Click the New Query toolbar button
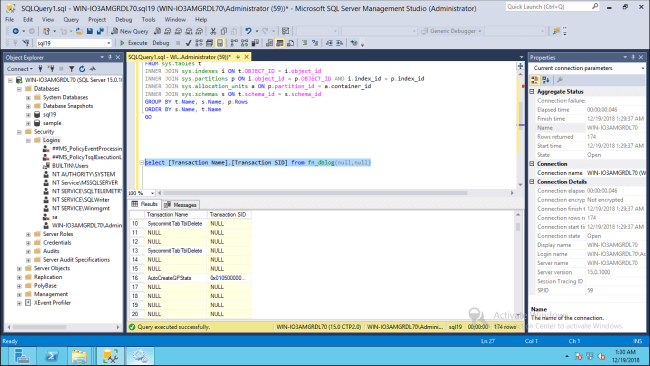Screen dimensions: 650x366 pyautogui.click(x=130, y=31)
